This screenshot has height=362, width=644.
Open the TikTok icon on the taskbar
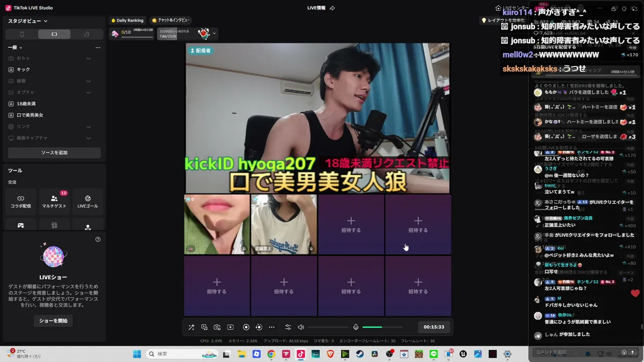point(300,354)
